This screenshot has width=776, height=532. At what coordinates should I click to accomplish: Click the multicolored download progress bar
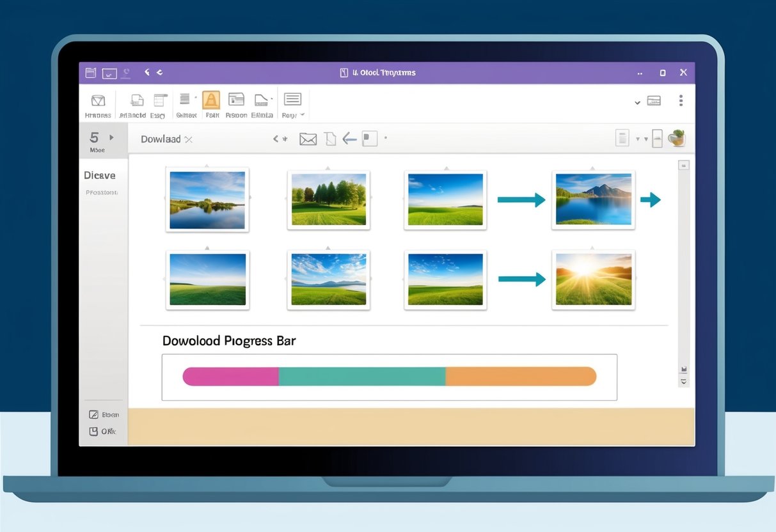click(x=389, y=377)
